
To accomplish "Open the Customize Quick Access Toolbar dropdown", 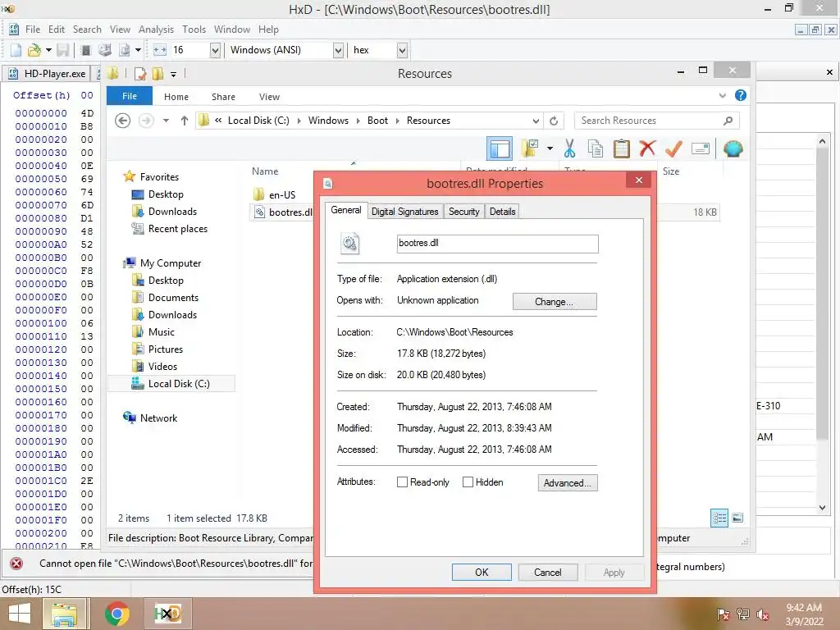I will click(174, 74).
